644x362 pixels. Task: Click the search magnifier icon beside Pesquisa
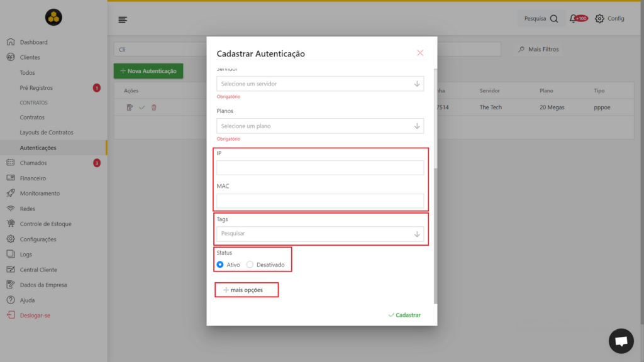coord(554,18)
